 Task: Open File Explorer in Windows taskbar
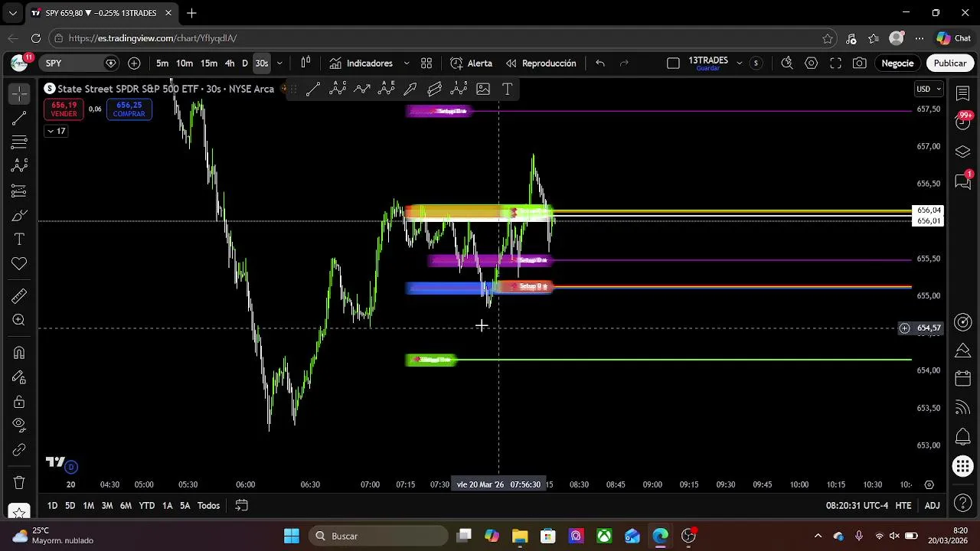520,536
